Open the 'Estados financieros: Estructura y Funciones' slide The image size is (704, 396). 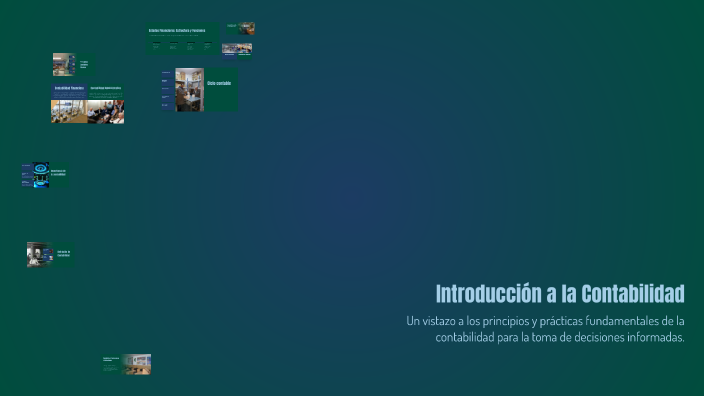(x=183, y=39)
